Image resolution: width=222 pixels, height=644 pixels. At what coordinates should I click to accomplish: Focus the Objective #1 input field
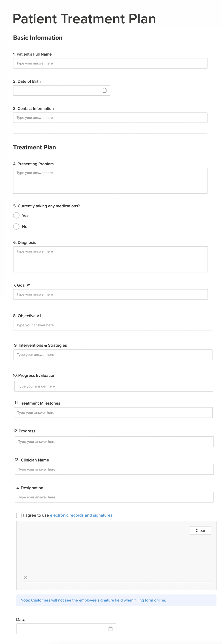point(113,325)
